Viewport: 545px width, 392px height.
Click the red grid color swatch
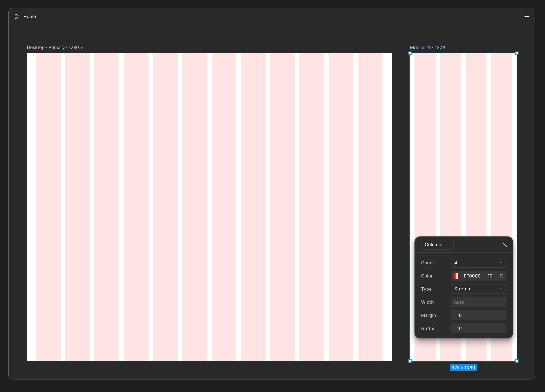(x=455, y=276)
